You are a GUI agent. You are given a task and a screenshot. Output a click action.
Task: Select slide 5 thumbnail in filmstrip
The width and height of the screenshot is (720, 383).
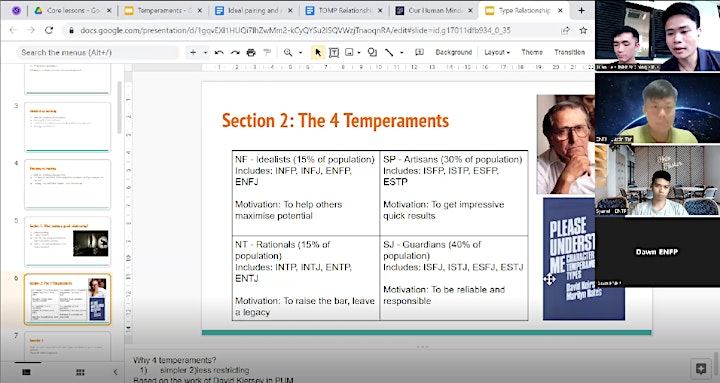pyautogui.click(x=68, y=242)
